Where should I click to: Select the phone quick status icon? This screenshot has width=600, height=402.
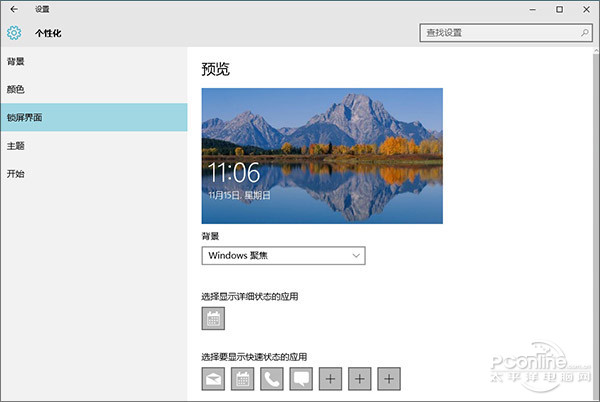click(x=272, y=379)
